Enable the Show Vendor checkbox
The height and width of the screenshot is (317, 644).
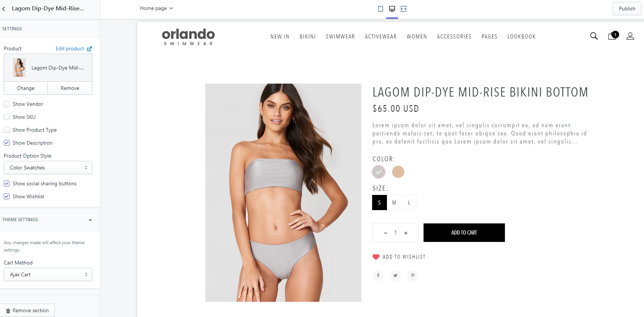[7, 104]
